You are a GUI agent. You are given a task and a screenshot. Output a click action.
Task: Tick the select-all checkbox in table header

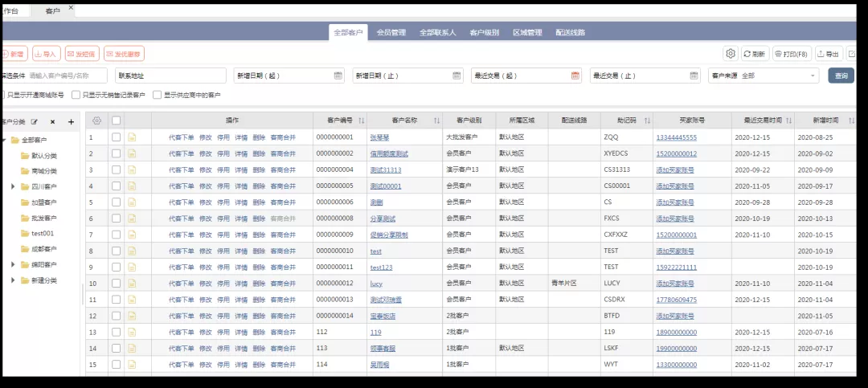click(117, 120)
